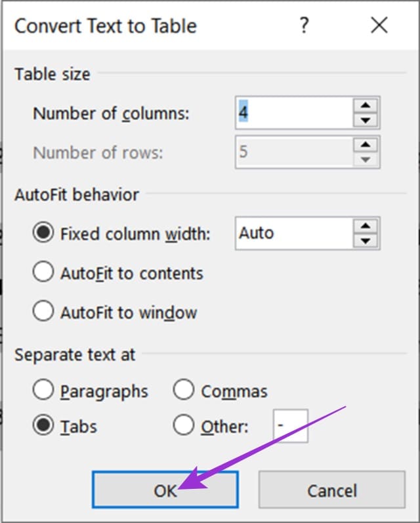Viewport: 420px width, 523px height.
Task: Choose AutoFit to window option
Action: click(x=43, y=311)
